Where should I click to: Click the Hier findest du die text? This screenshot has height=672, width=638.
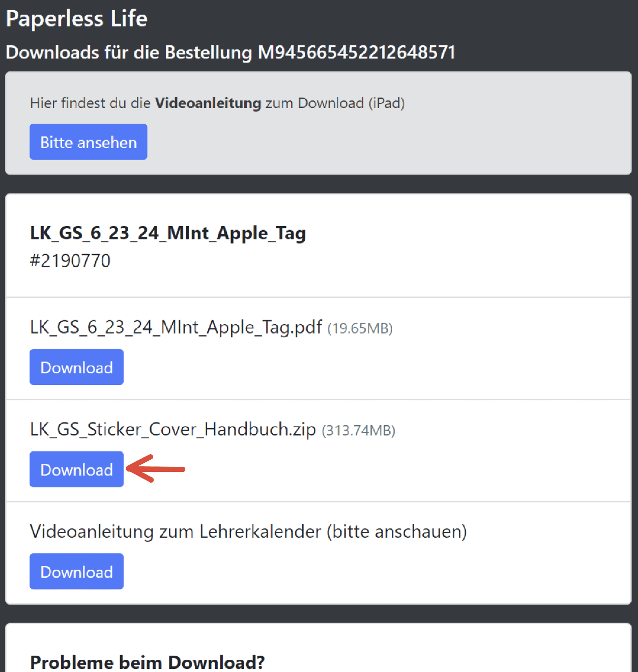click(x=91, y=103)
